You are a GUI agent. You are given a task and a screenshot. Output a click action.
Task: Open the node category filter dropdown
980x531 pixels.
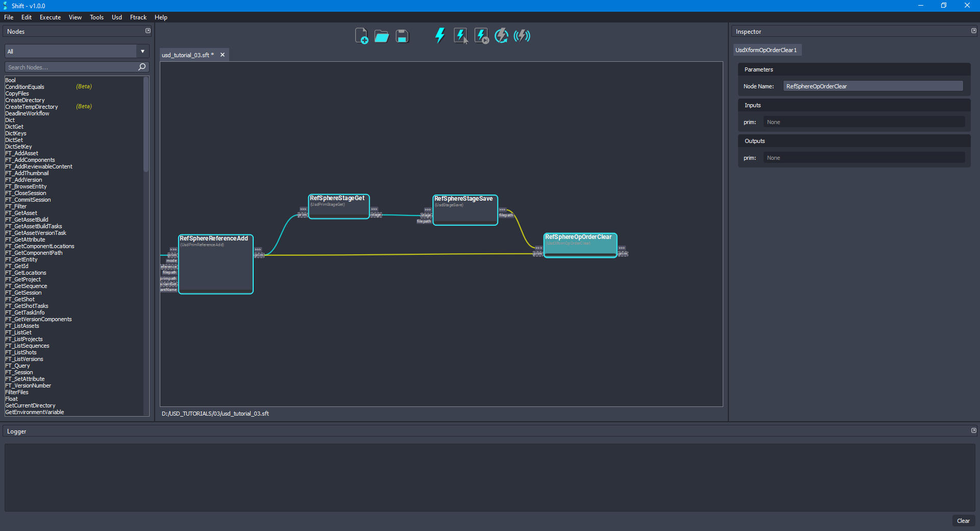pyautogui.click(x=142, y=51)
